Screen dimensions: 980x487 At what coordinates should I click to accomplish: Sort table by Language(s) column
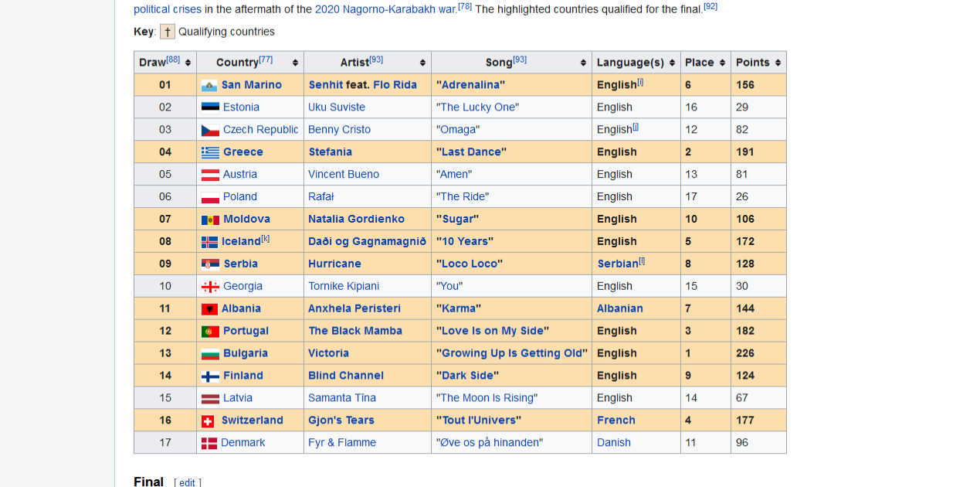[672, 63]
